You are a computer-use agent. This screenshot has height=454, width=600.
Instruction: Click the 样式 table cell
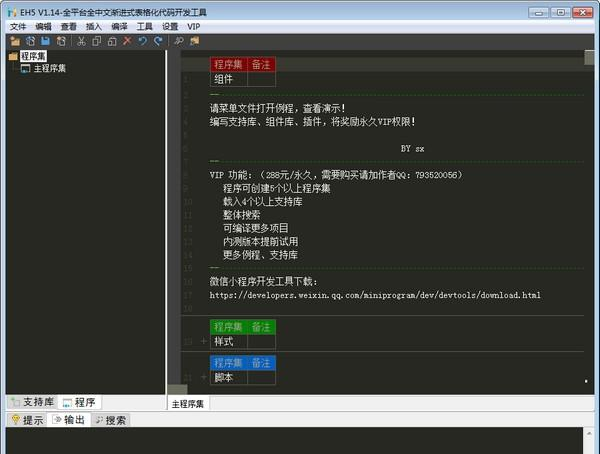pyautogui.click(x=228, y=341)
